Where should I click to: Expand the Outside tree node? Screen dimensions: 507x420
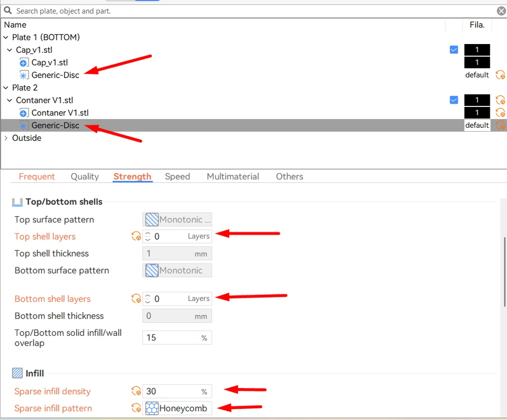click(6, 138)
